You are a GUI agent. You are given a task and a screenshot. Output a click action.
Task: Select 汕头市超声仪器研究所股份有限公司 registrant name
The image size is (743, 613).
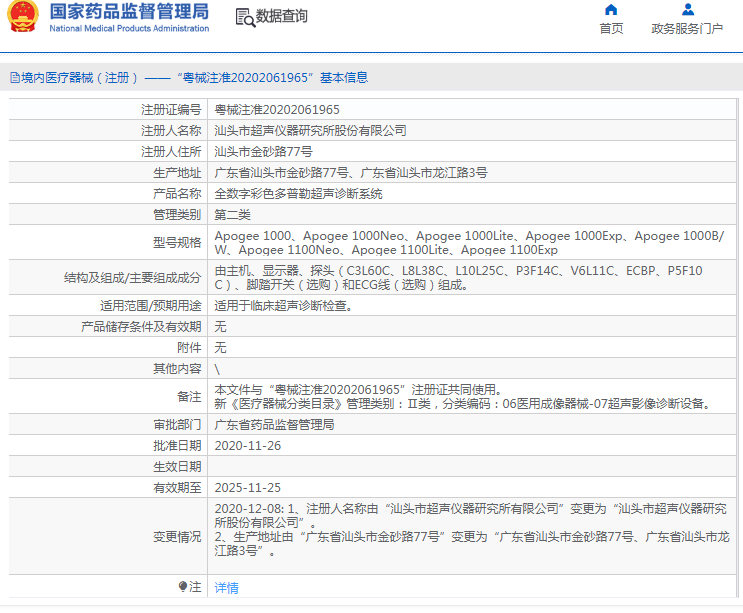(x=310, y=131)
